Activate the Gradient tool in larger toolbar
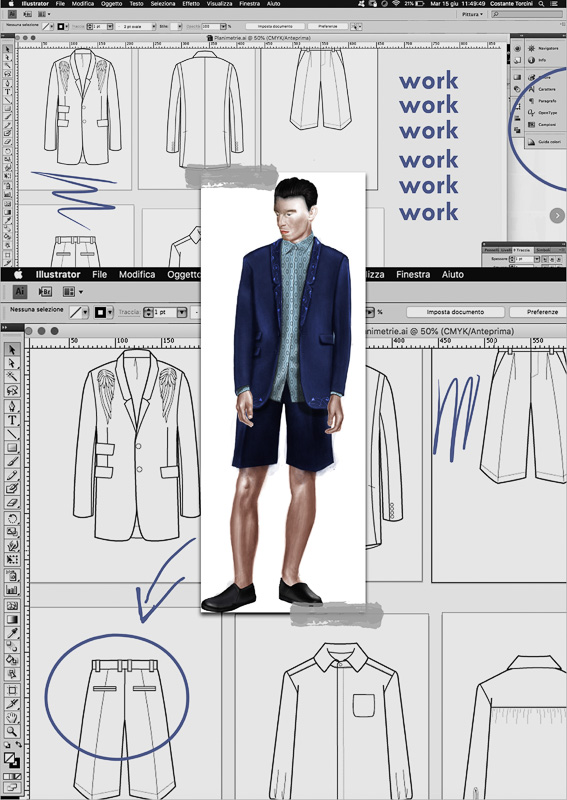 12,620
